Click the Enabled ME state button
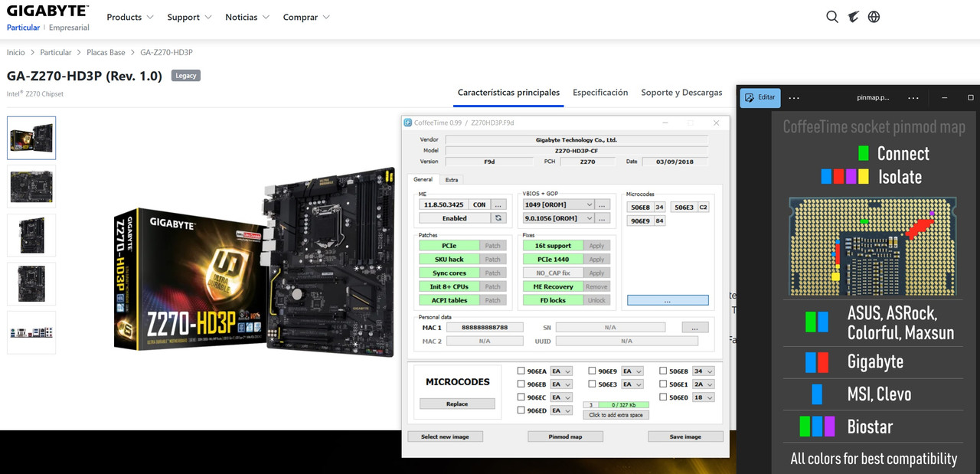Screen dimensions: 980x474 (x=455, y=218)
